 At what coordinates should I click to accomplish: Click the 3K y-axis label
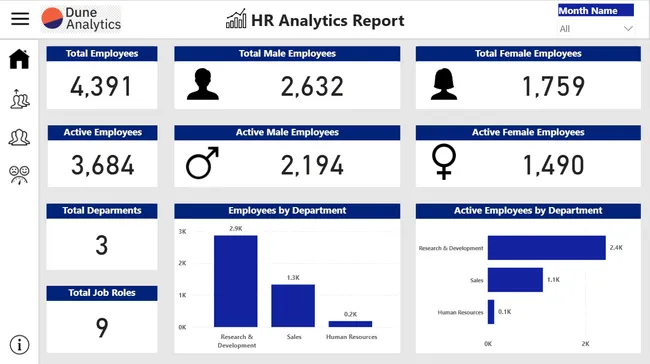click(x=182, y=231)
